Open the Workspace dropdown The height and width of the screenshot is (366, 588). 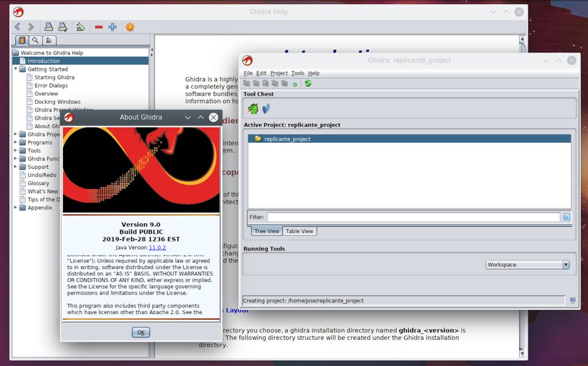528,265
